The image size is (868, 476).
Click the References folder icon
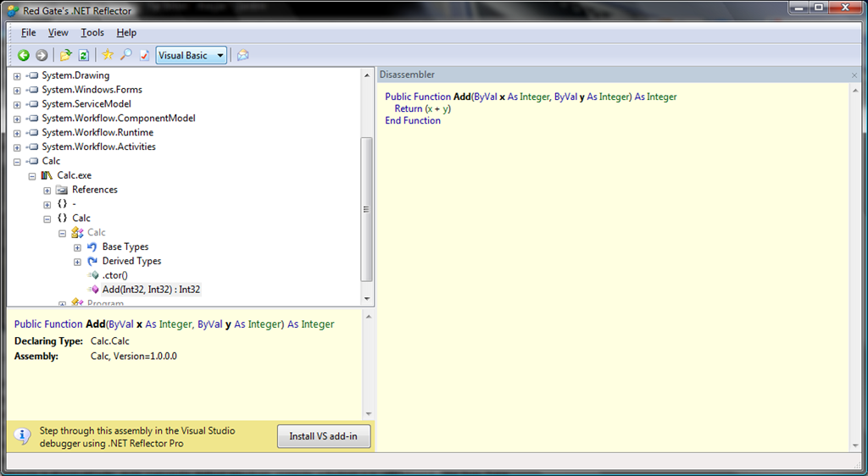pyautogui.click(x=61, y=190)
